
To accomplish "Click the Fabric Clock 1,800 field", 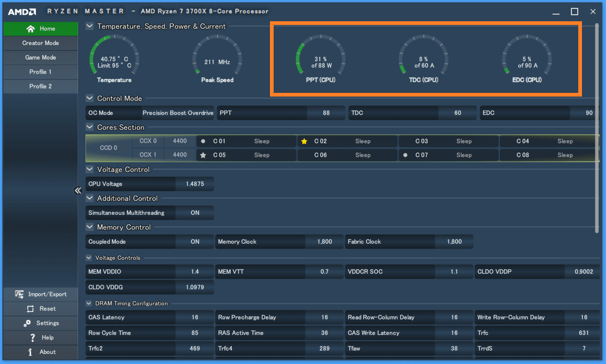I will pos(454,242).
